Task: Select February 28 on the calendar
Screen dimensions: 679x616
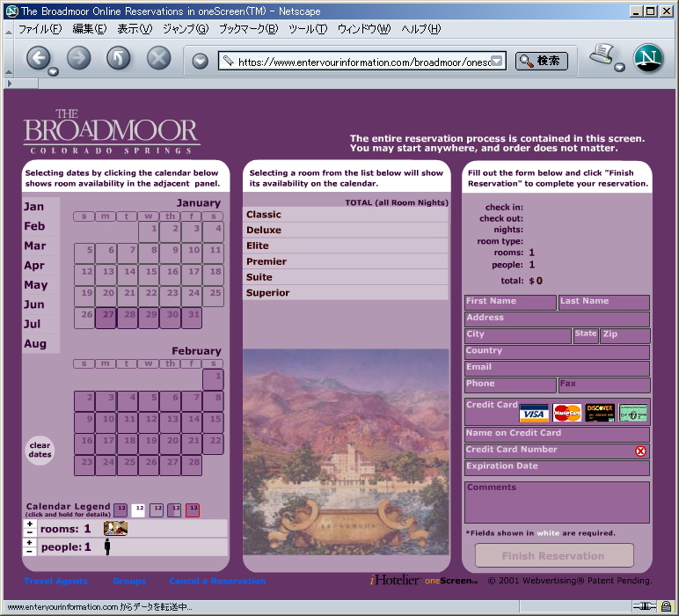Action: coord(192,466)
